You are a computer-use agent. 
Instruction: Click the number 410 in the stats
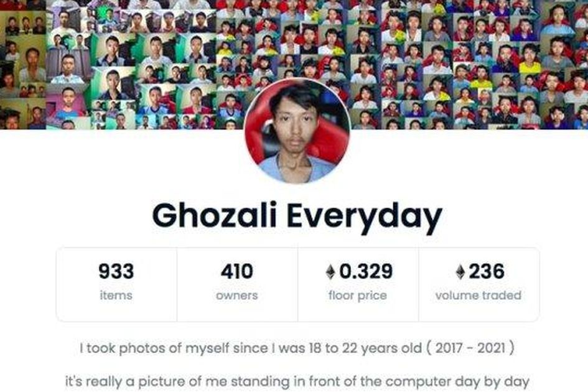(237, 271)
